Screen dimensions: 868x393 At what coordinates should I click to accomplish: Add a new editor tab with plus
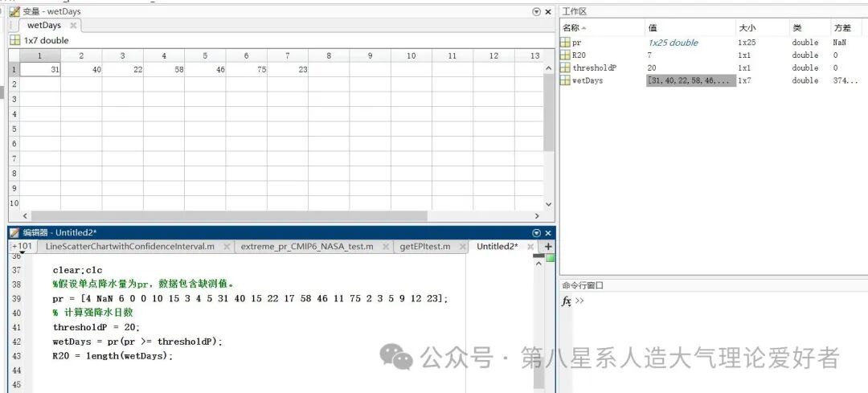coord(548,247)
